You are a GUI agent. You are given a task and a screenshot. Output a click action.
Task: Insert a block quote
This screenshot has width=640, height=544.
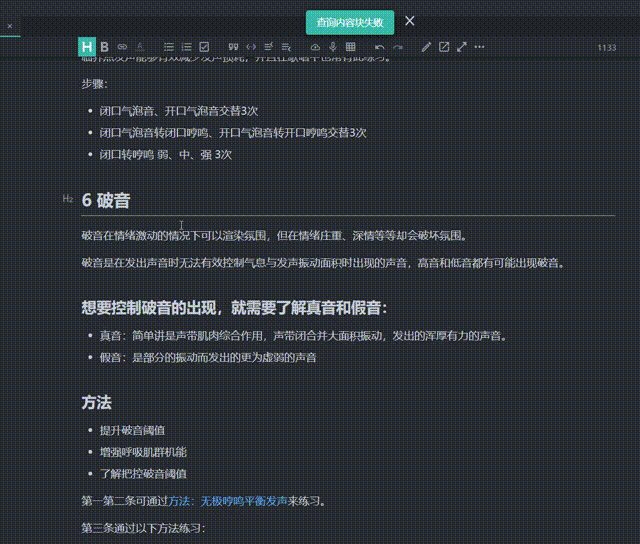coord(233,47)
